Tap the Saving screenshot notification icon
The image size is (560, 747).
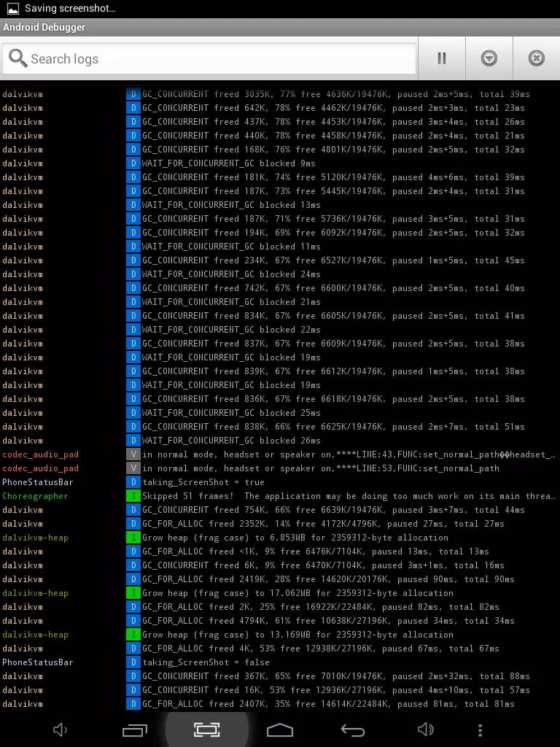point(13,8)
